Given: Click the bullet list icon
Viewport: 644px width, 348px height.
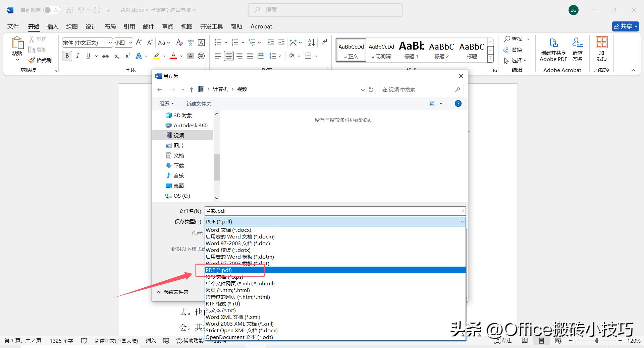Looking at the screenshot, I should 218,43.
